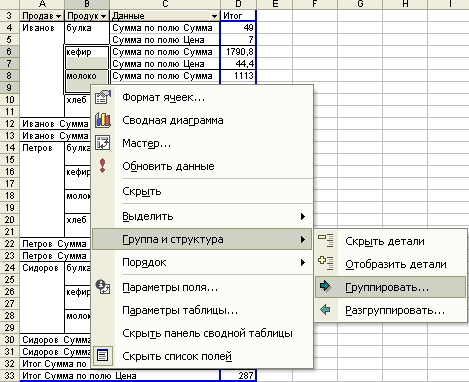
Task: Choose Параметры поля menu entry
Action: [202, 287]
